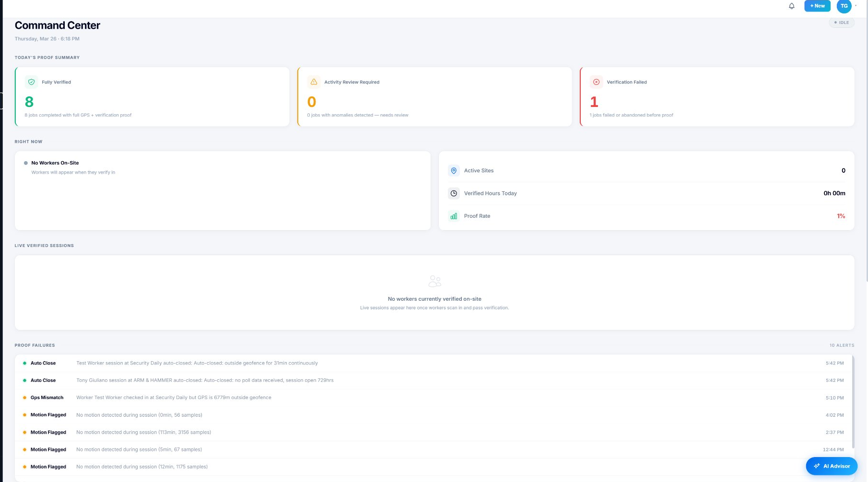
Task: Open the TG user avatar menu
Action: click(844, 6)
